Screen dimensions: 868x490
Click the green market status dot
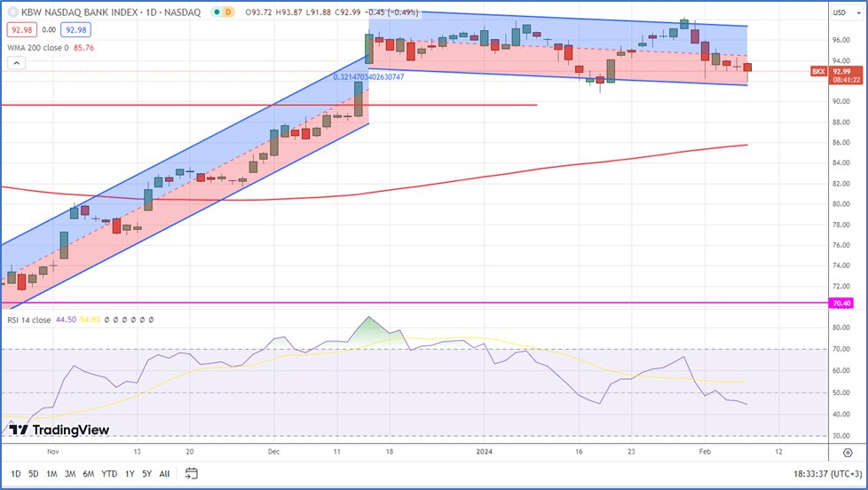[217, 12]
